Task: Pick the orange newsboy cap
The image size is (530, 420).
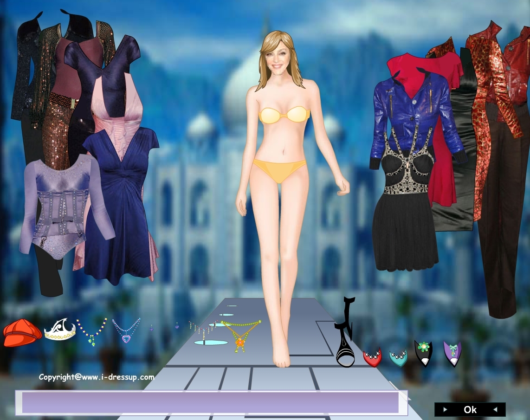Action: point(22,333)
